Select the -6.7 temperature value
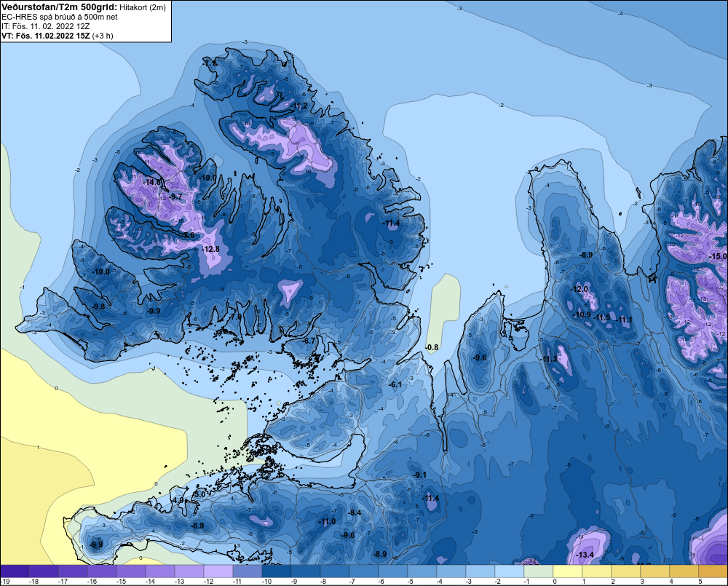Viewport: 728px width, 586px height. click(x=308, y=341)
